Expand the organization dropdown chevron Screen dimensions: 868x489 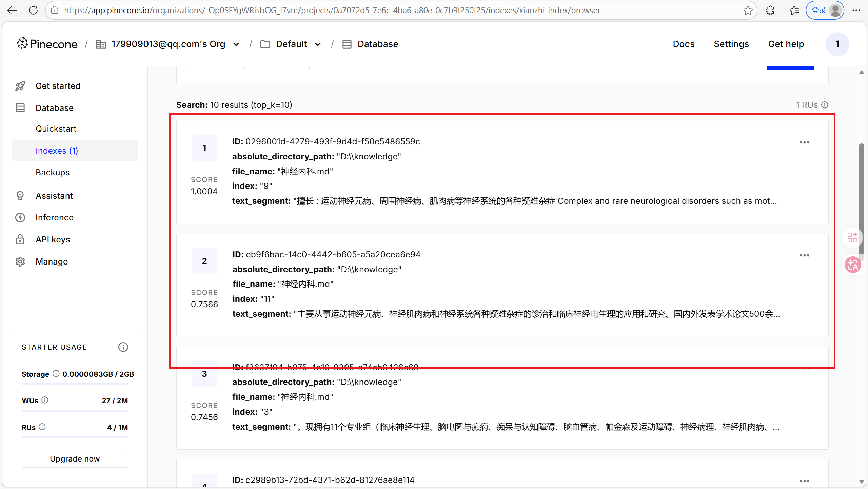click(x=236, y=44)
